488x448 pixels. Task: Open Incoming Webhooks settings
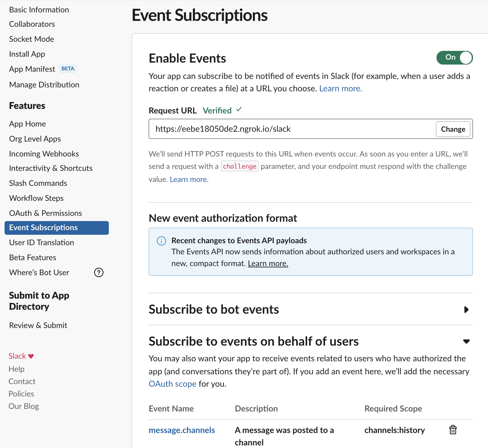44,154
